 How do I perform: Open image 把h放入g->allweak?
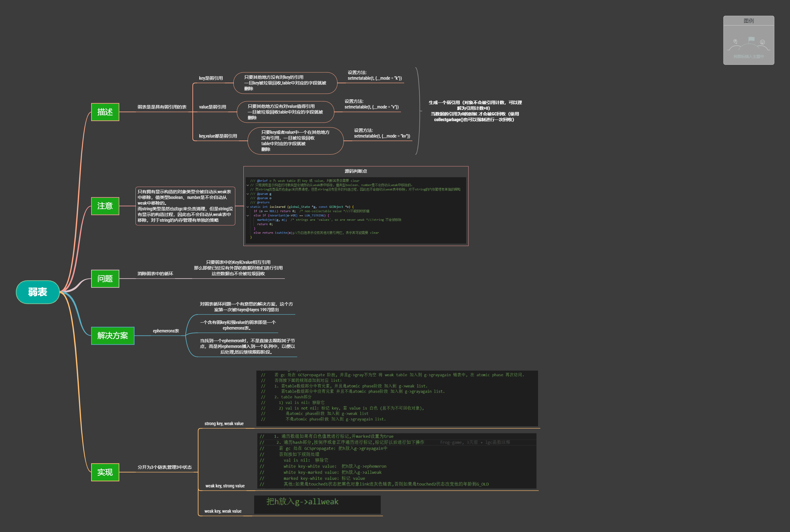pos(317,504)
